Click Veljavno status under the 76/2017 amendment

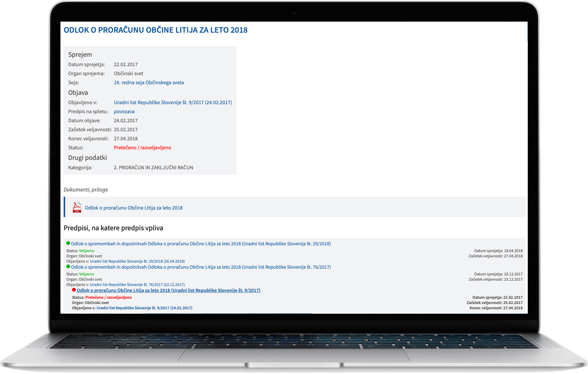click(87, 274)
